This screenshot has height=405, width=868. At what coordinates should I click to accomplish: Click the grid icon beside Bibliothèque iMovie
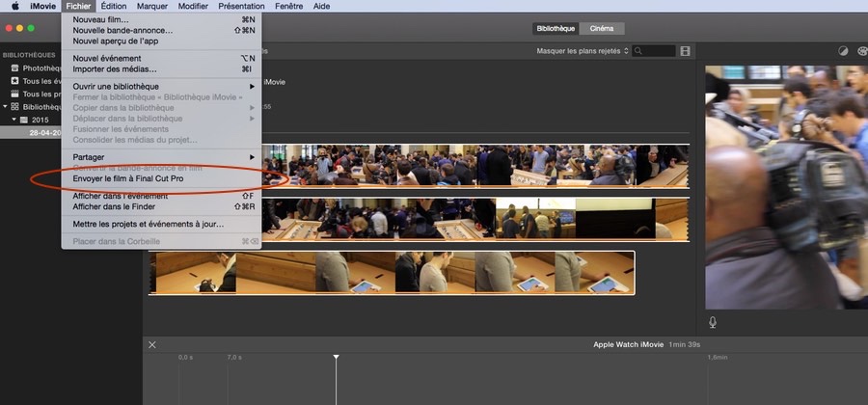pos(14,107)
